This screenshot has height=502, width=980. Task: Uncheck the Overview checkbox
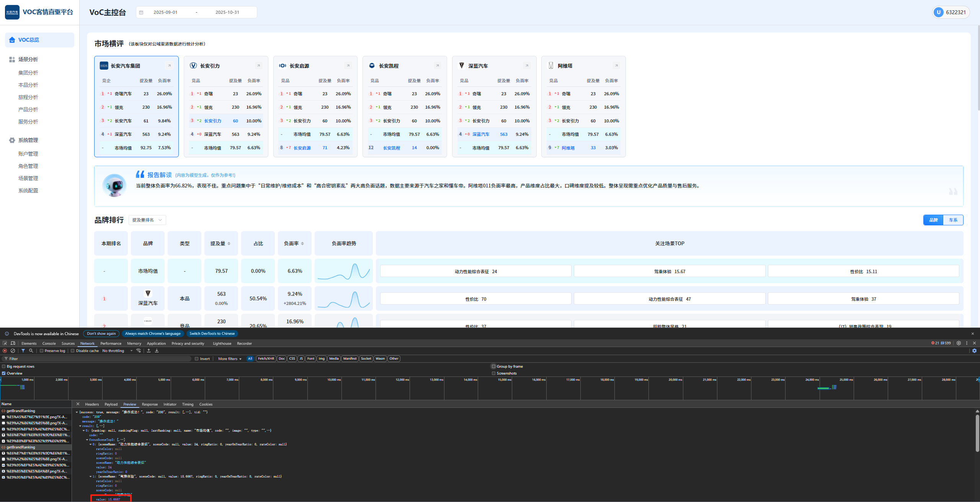click(4, 373)
